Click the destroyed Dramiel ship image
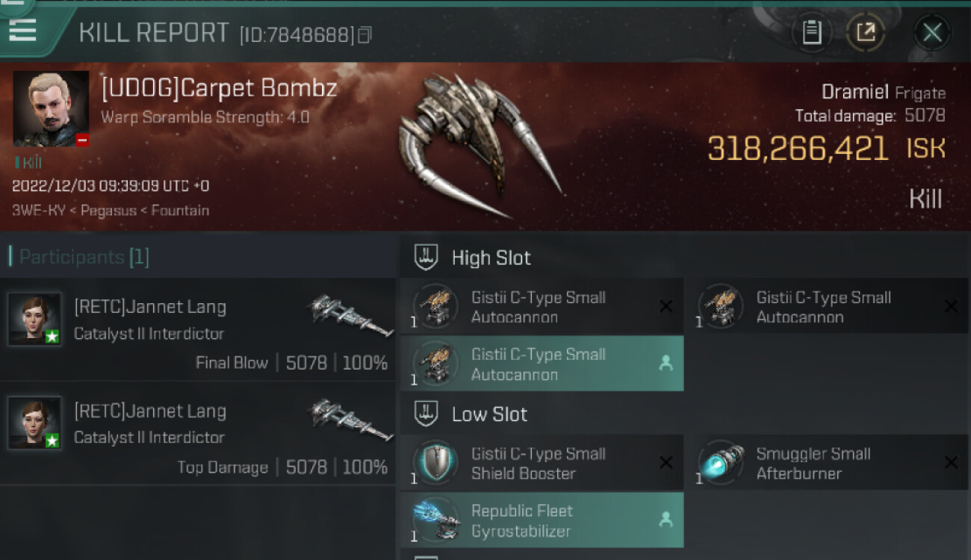The height and width of the screenshot is (560, 971). [478, 144]
